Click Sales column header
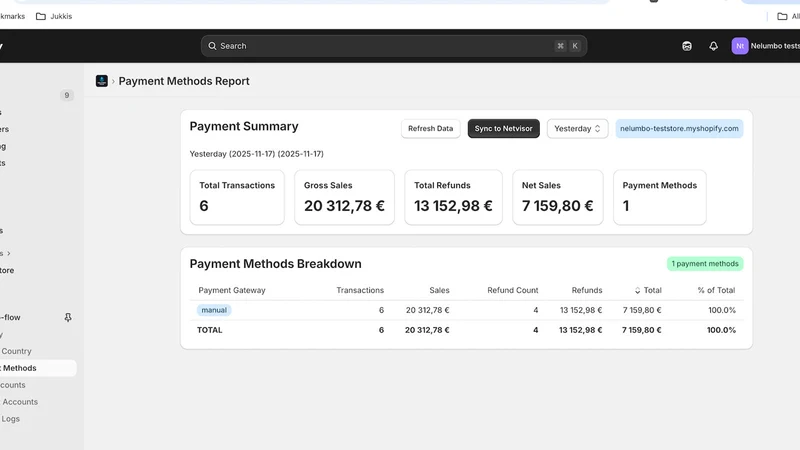The height and width of the screenshot is (450, 800). click(x=439, y=290)
